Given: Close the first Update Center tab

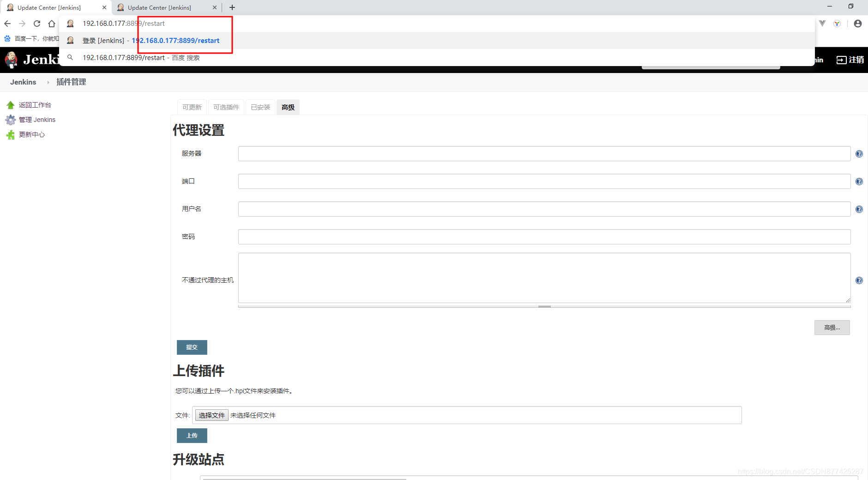Looking at the screenshot, I should [104, 7].
